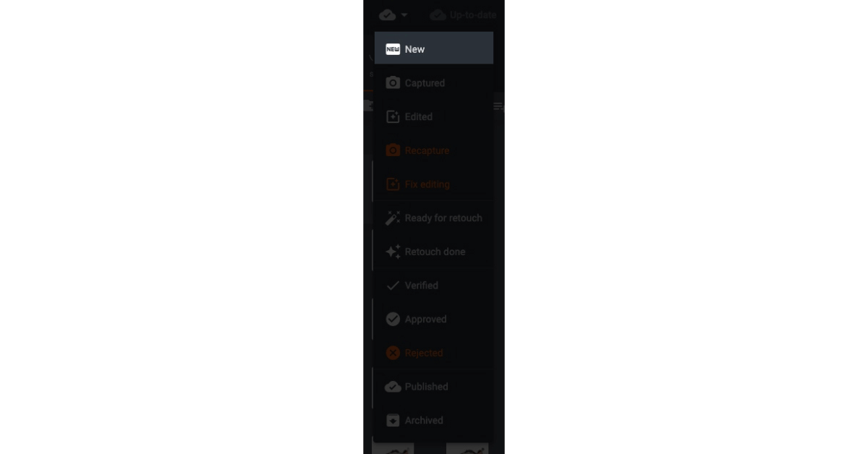Viewport: 868px width, 454px height.
Task: Click the magic wand Ready for retouch icon
Action: tap(393, 218)
